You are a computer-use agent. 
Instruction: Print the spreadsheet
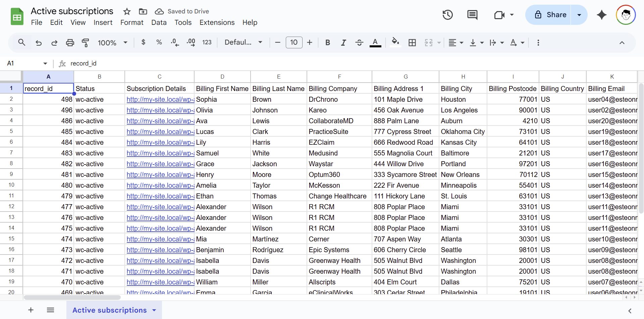(x=70, y=43)
